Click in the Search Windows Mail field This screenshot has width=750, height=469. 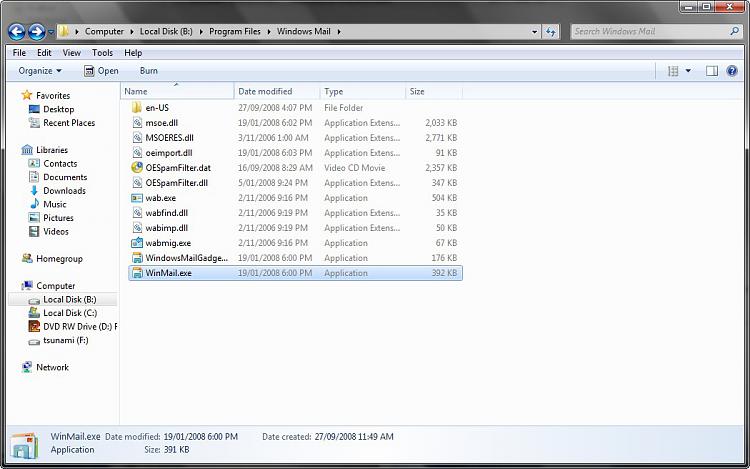[x=650, y=32]
